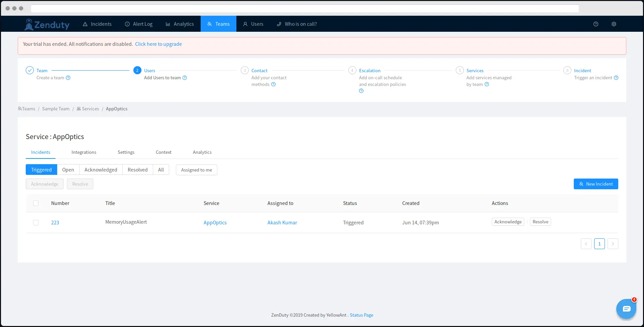Resolve incident 223 in Actions column
Screen dimensions: 644x327
point(540,222)
